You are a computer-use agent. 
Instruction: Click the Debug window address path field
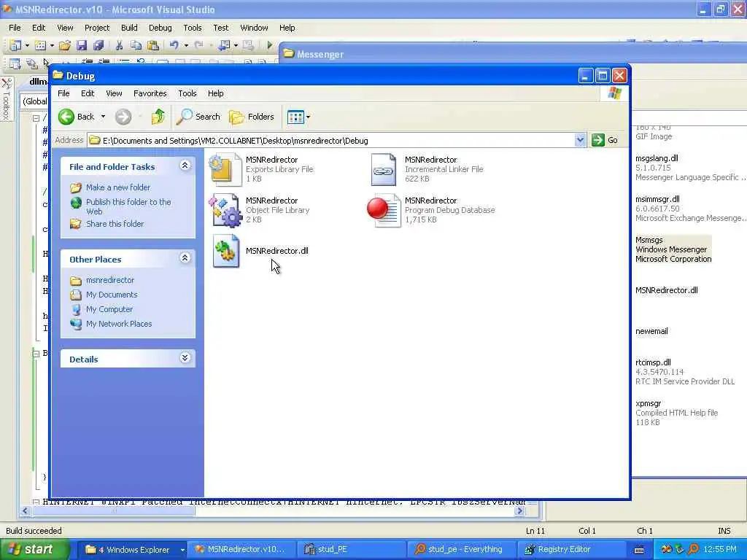[x=331, y=141]
